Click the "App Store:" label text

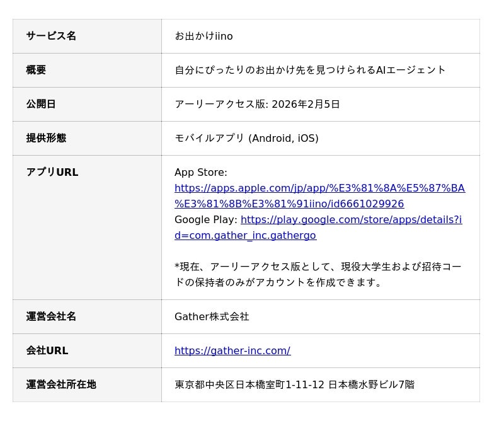point(200,173)
